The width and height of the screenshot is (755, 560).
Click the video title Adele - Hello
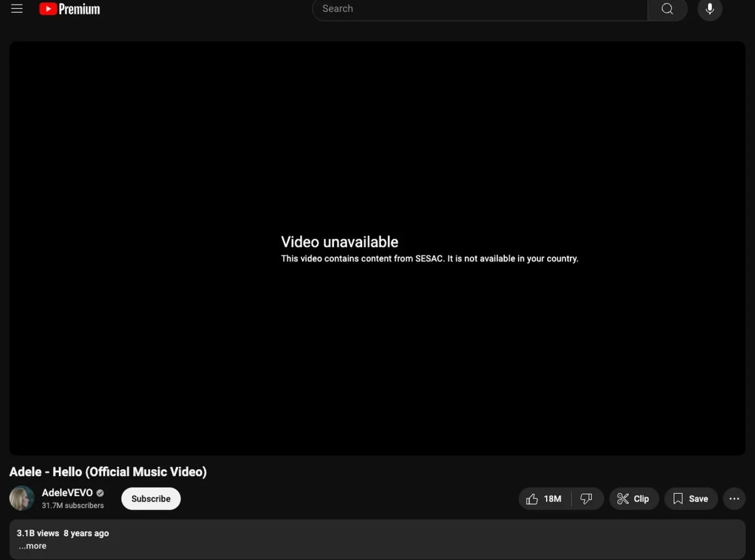pos(108,471)
